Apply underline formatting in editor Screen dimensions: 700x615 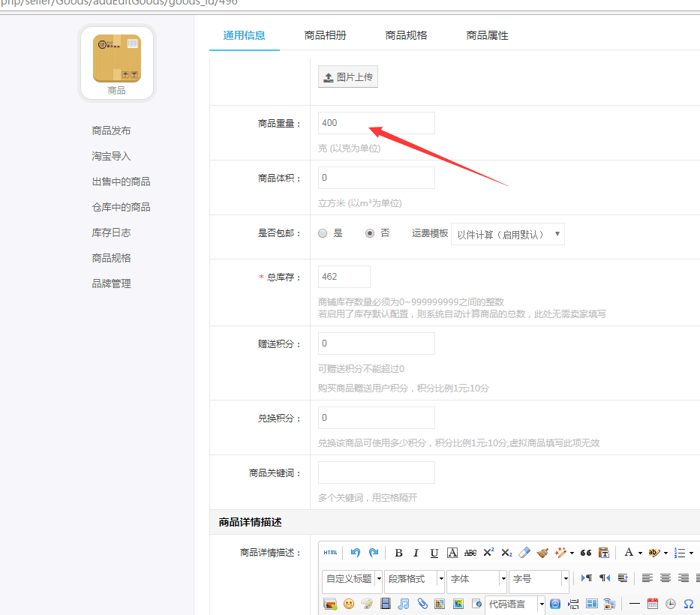click(434, 553)
